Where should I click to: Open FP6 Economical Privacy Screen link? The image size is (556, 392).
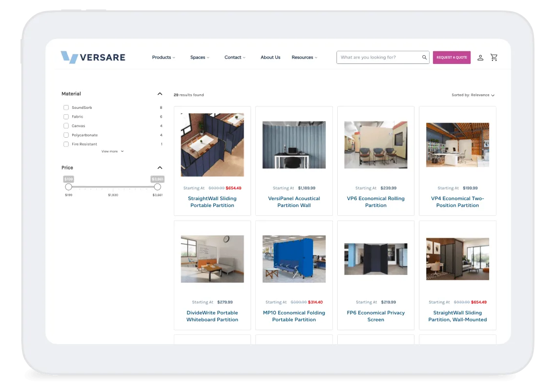[x=376, y=316]
